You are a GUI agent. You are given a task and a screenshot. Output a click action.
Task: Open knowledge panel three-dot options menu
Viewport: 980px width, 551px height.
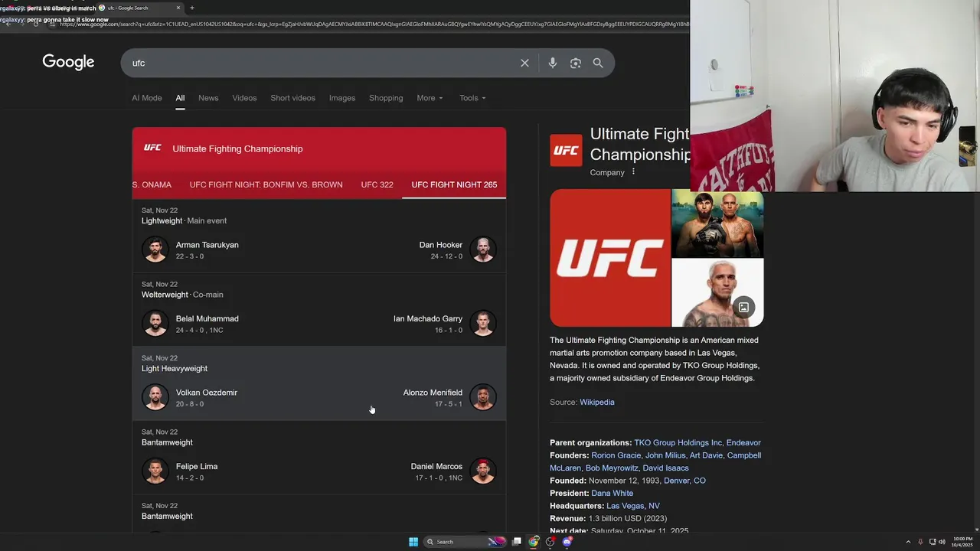coord(633,172)
